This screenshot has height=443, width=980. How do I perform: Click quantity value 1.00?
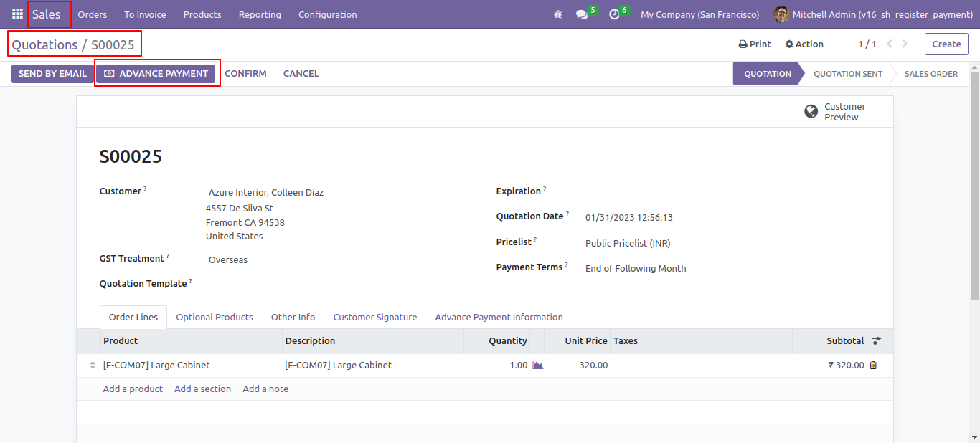click(x=518, y=366)
